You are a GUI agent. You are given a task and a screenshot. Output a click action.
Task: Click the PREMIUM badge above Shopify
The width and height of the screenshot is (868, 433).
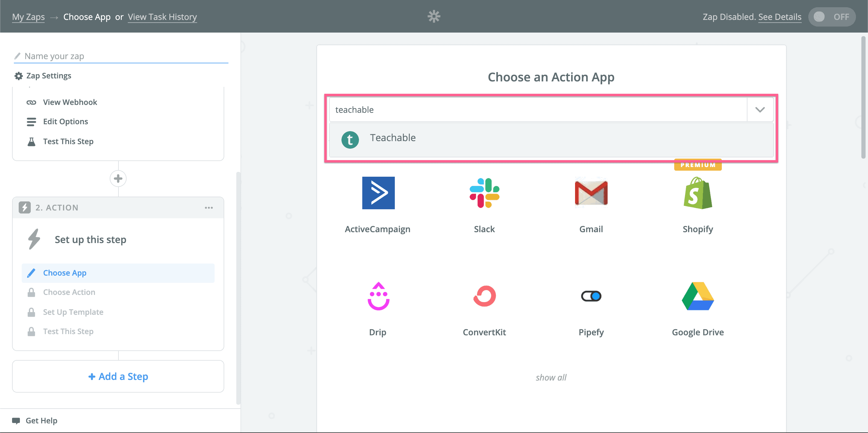(697, 165)
